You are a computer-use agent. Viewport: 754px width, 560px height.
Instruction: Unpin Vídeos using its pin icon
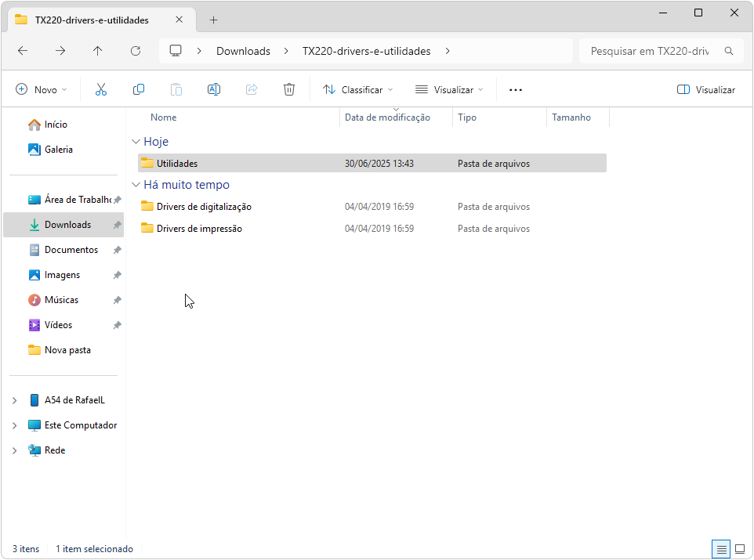coord(117,325)
